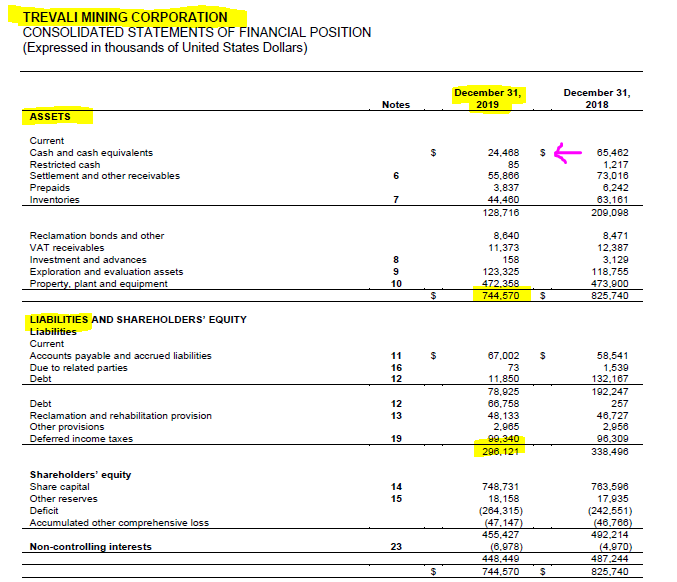Viewport: 677px width, 582px height.
Task: Select the 99,340 deferred income taxes value
Action: click(503, 439)
